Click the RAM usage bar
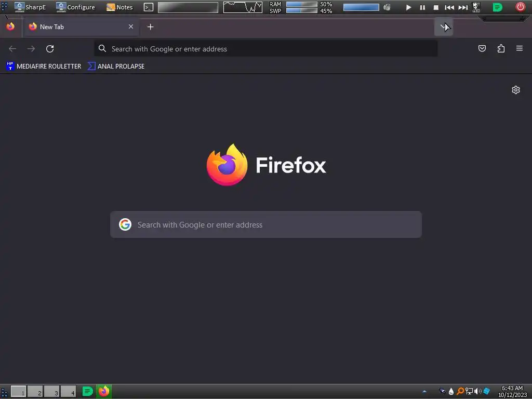 (302, 4)
